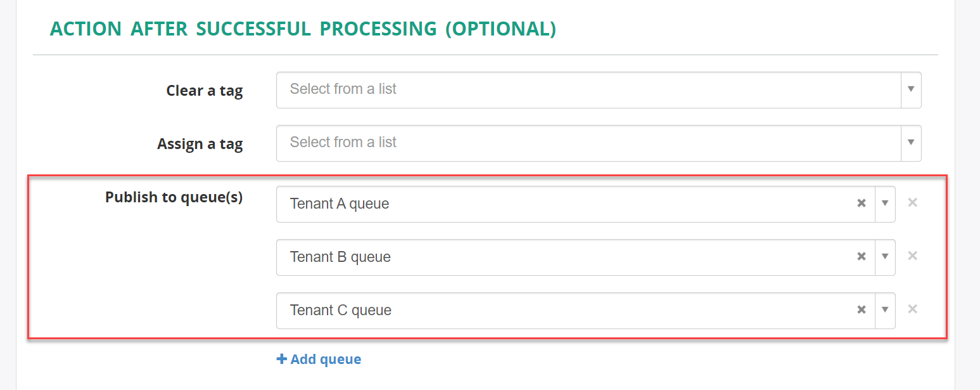Remove the Tenant C queue row

click(912, 309)
